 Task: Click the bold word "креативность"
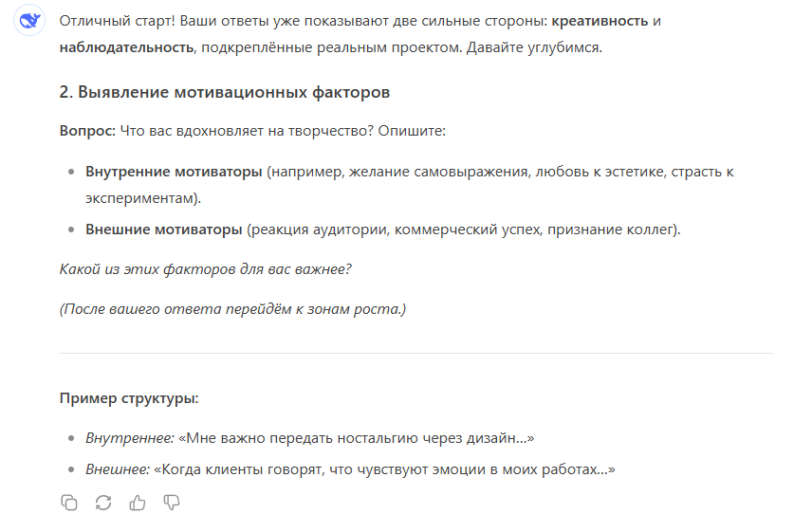click(600, 21)
